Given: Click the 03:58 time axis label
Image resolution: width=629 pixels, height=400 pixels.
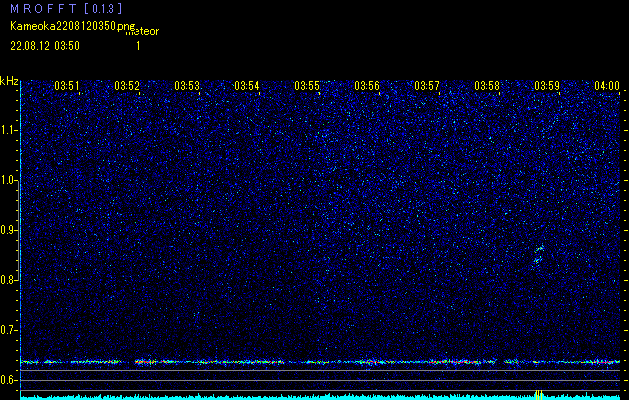Looking at the screenshot, I should [487, 85].
